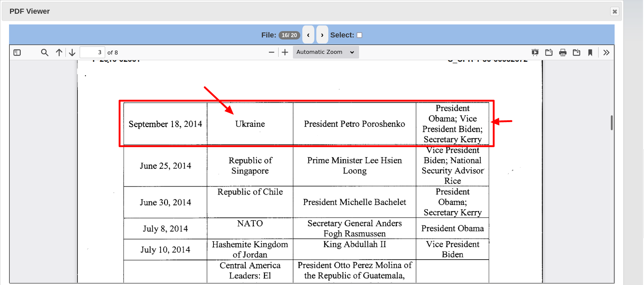This screenshot has width=644, height=285.
Task: Select 'Hashemite Kingdom of Jordan' cell
Action: click(250, 250)
